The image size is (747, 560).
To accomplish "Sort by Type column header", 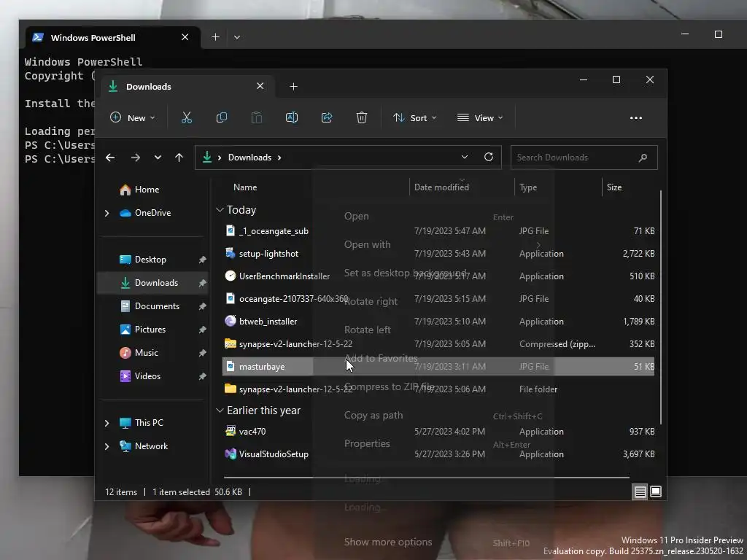I will coord(528,187).
